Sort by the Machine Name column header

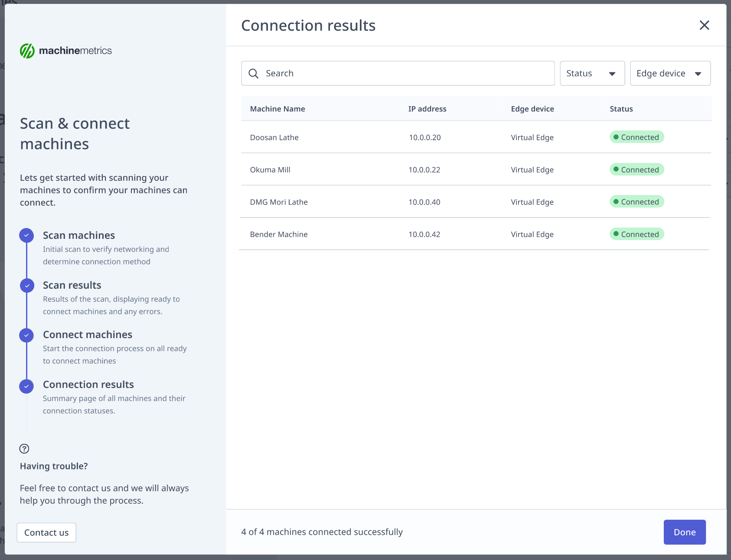tap(277, 109)
